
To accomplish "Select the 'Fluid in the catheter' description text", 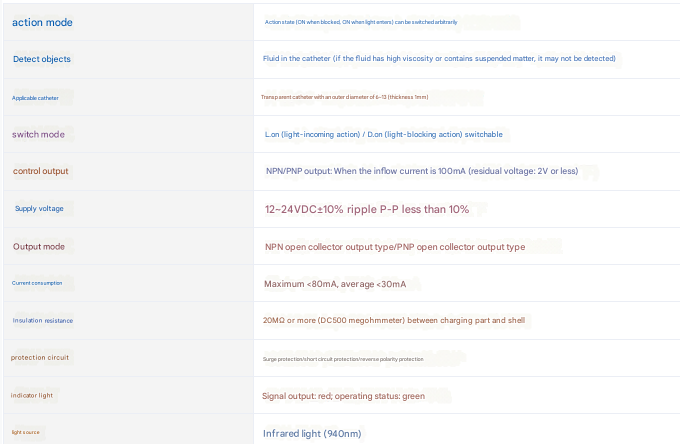I will click(x=439, y=59).
